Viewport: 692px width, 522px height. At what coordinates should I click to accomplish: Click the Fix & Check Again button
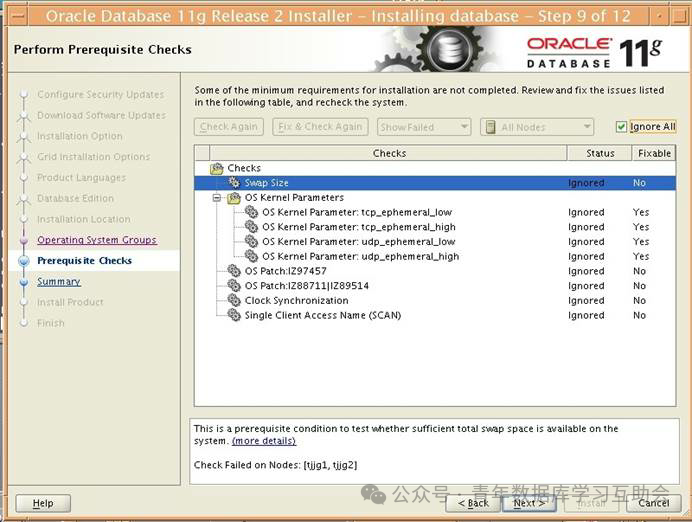pyautogui.click(x=320, y=127)
